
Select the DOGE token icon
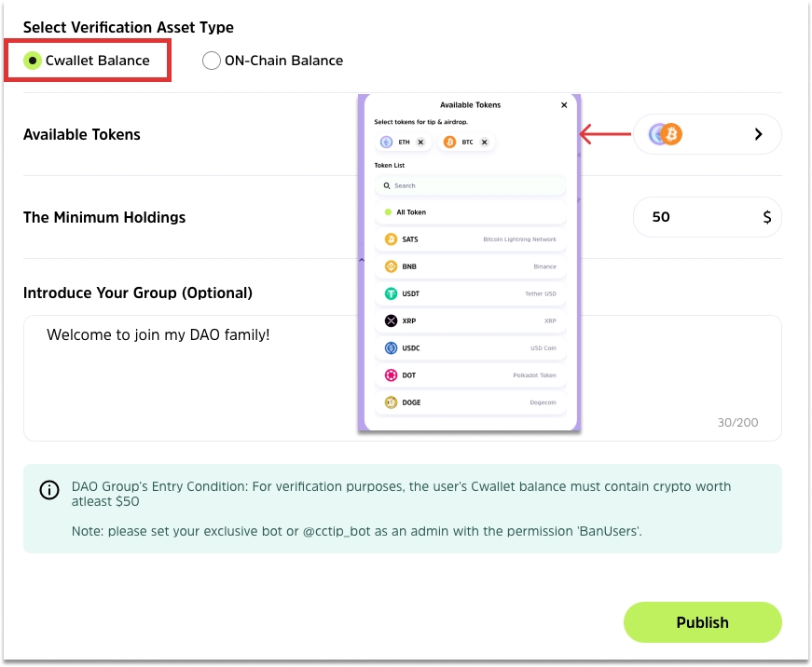pyautogui.click(x=391, y=402)
